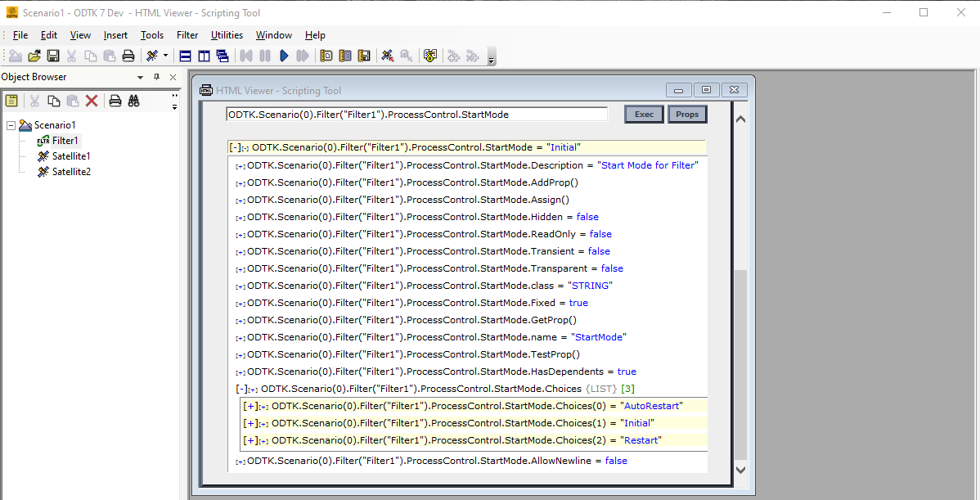This screenshot has width=980, height=500.
Task: Cascade windows using the toolbar icon
Action: pos(223,56)
